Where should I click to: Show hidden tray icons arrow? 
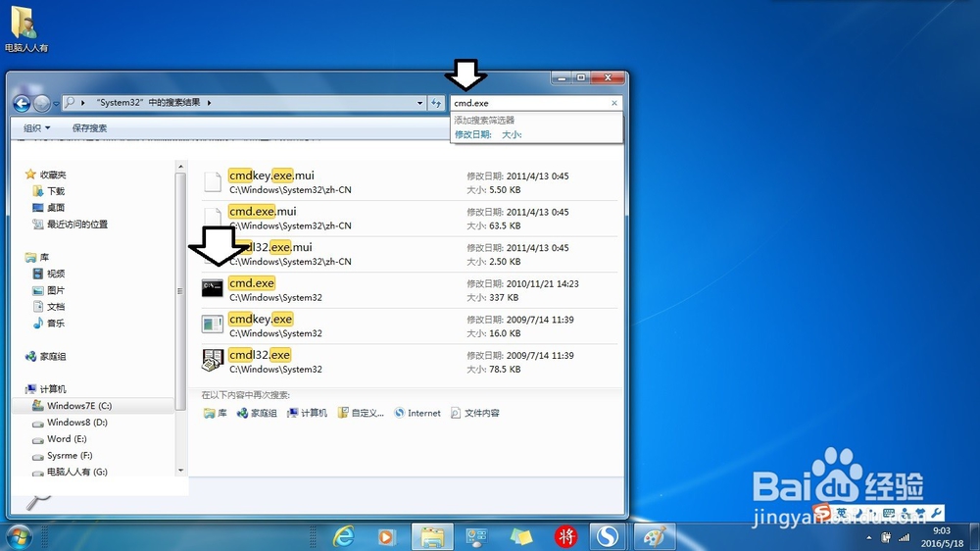(868, 538)
